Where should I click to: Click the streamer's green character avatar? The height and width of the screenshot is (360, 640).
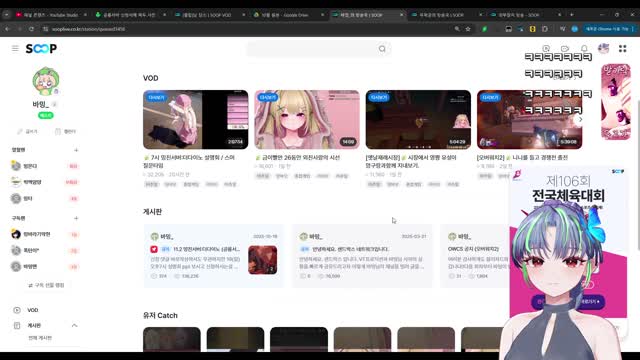[46, 81]
